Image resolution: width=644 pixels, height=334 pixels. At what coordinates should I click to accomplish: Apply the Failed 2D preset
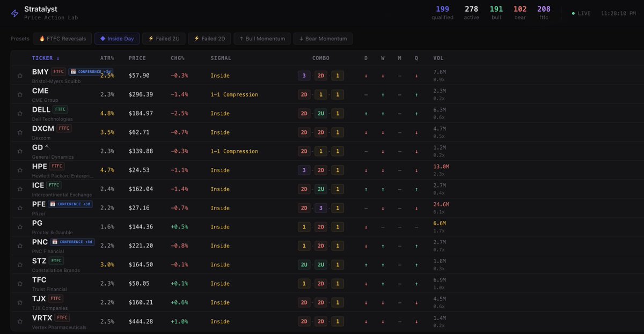[x=210, y=39]
